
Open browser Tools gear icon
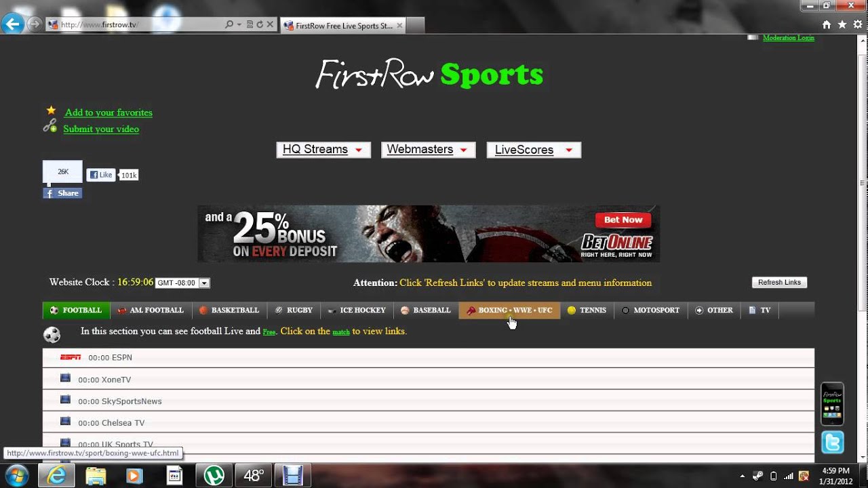(x=858, y=24)
